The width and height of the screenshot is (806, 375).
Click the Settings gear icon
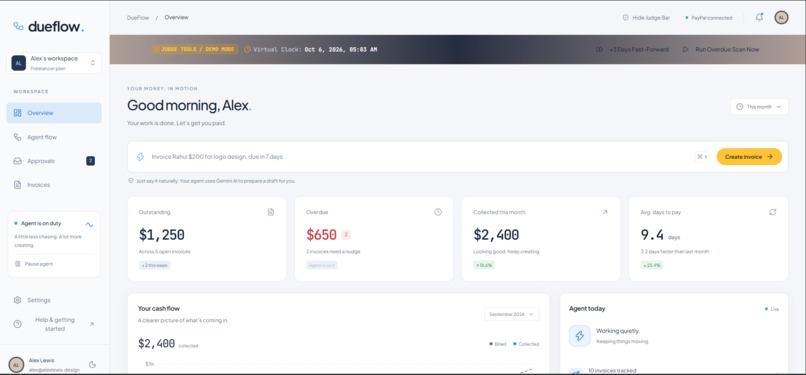click(17, 300)
